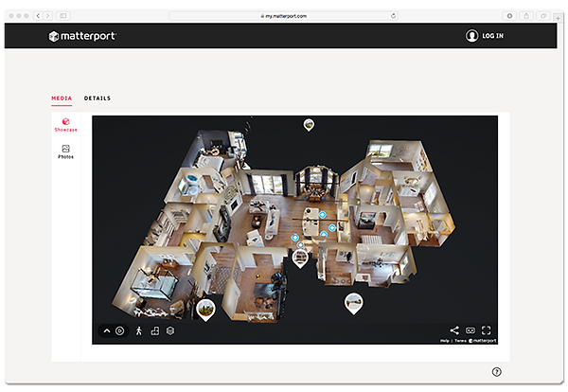This screenshot has width=568, height=392.
Task: Click the Help link in viewer footer
Action: 445,341
